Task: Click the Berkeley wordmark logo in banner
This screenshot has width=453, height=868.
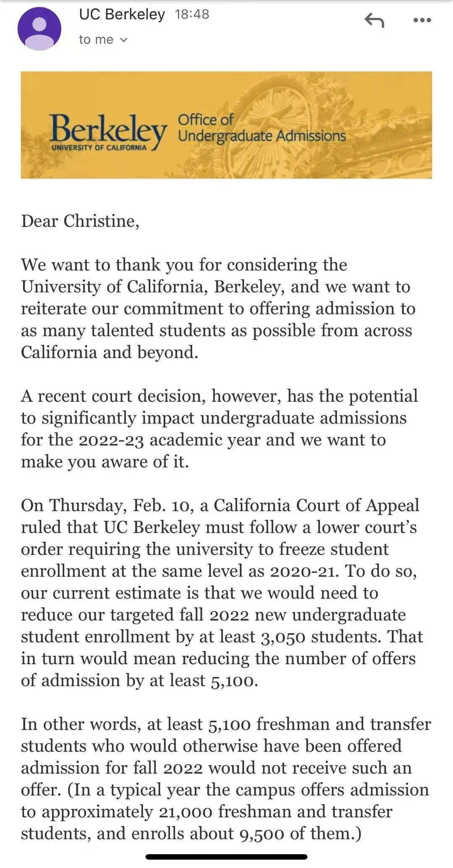Action: (x=107, y=127)
